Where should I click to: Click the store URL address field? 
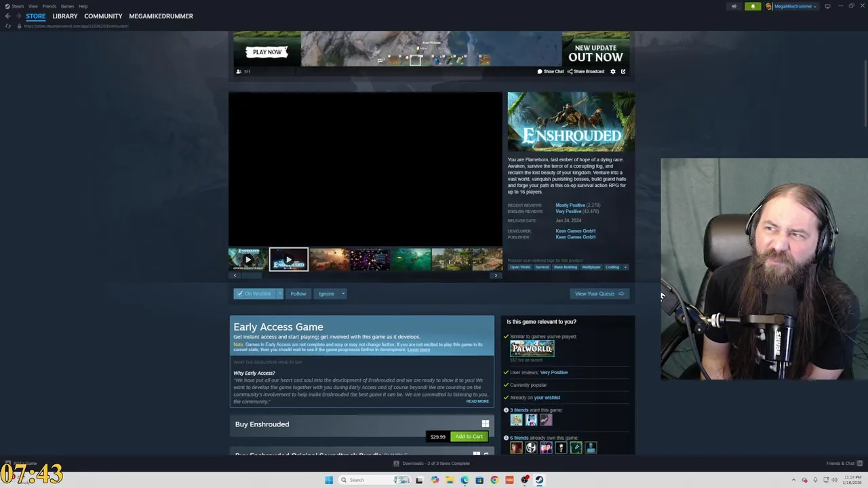pyautogui.click(x=76, y=26)
